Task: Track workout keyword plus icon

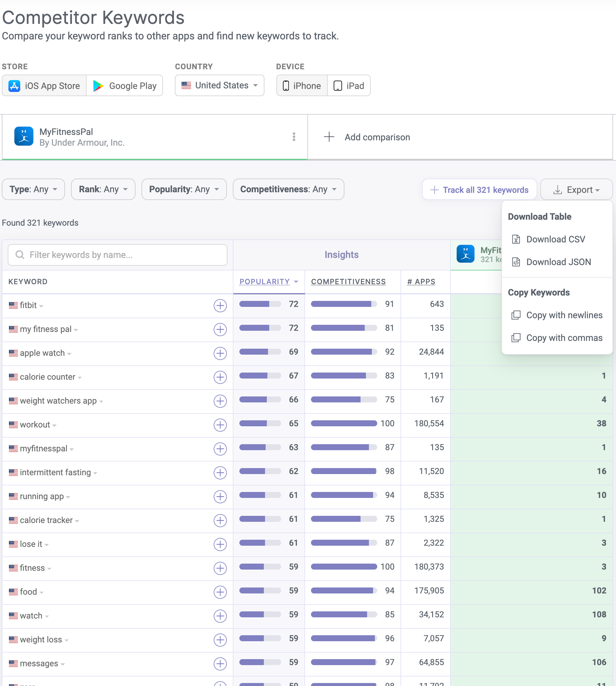Action: [220, 425]
